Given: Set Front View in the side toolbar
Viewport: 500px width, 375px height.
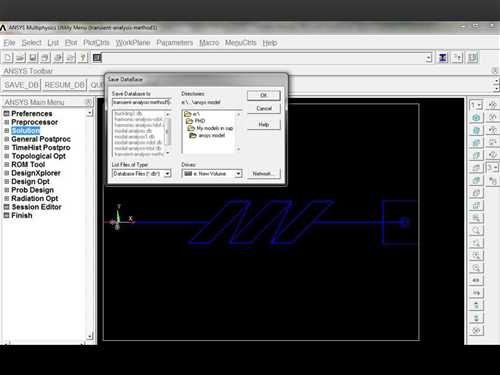Looking at the screenshot, I should click(x=476, y=143).
